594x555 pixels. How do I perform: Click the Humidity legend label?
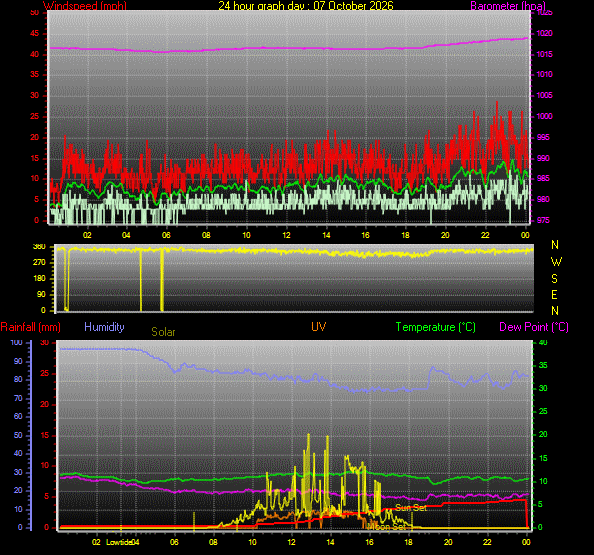pyautogui.click(x=104, y=327)
